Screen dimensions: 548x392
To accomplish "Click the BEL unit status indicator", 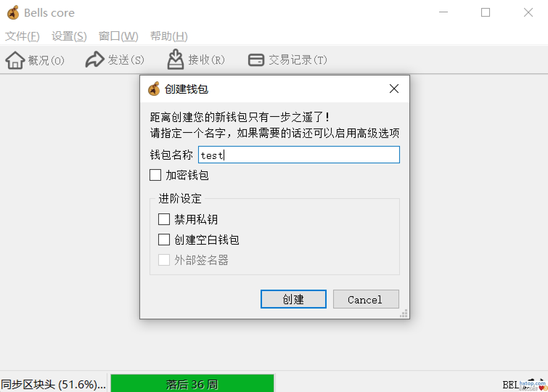I will pos(510,385).
